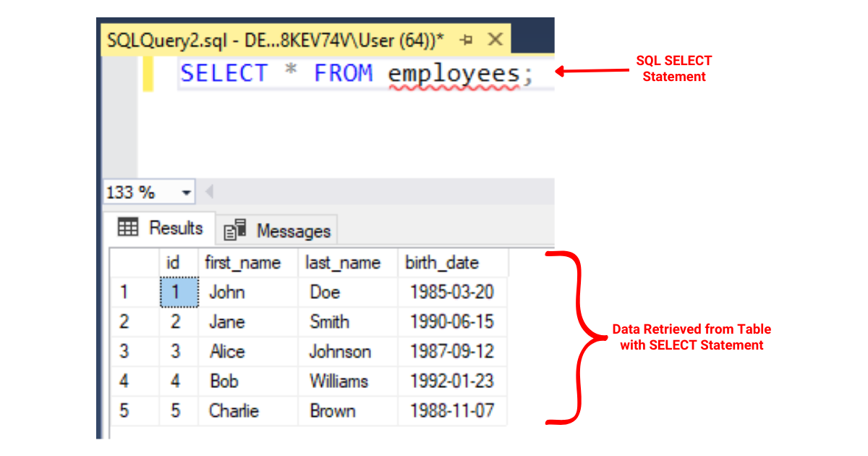Click the Smith last name cell
This screenshot has width=868, height=456.
pos(348,322)
